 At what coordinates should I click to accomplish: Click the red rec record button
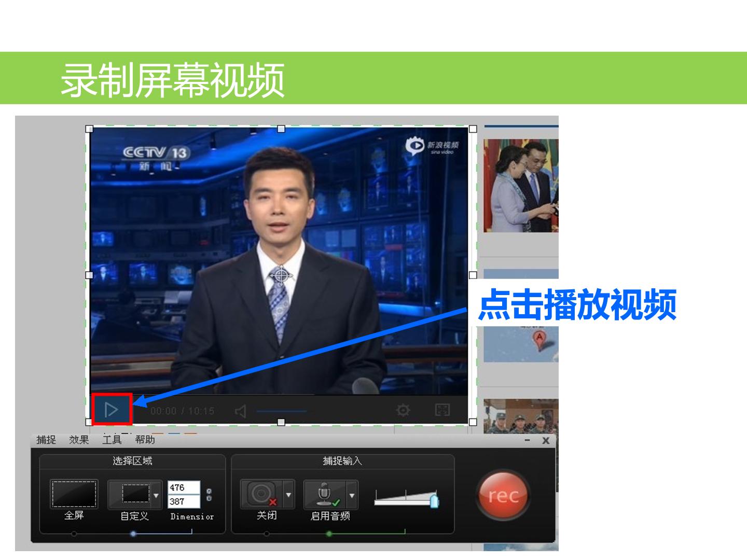(502, 495)
